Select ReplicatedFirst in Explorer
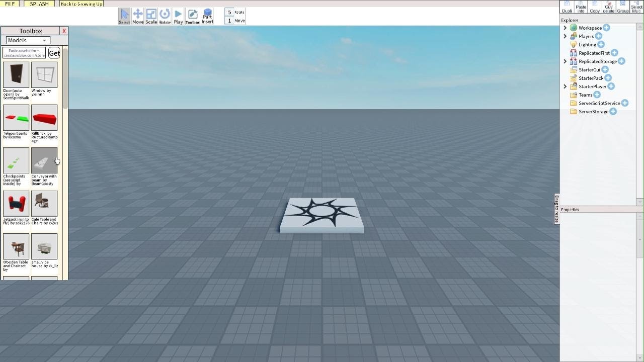Screen dimensions: 644x362 click(594, 53)
